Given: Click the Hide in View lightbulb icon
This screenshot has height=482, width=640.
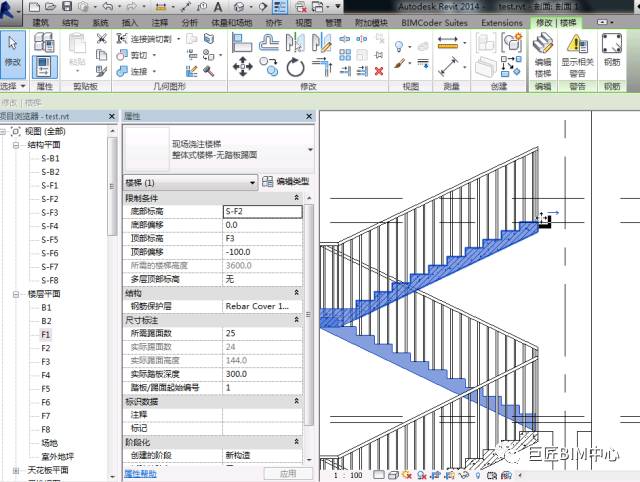Looking at the screenshot, I should coord(399,46).
